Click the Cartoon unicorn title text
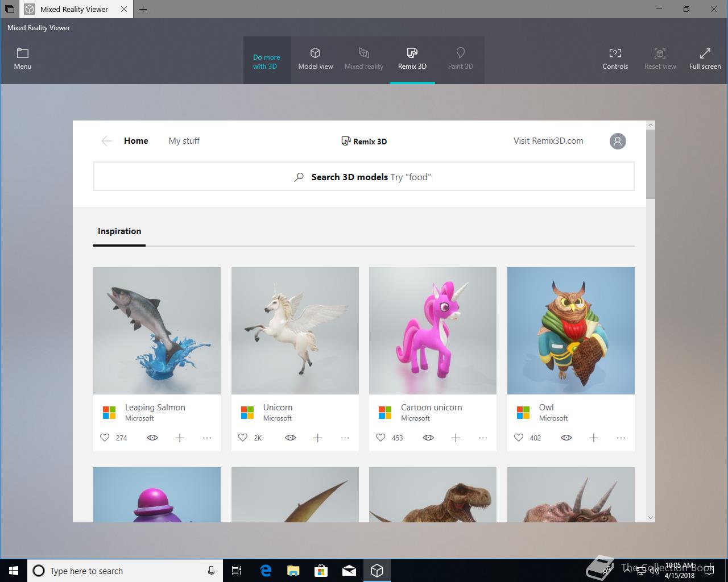 click(x=431, y=408)
